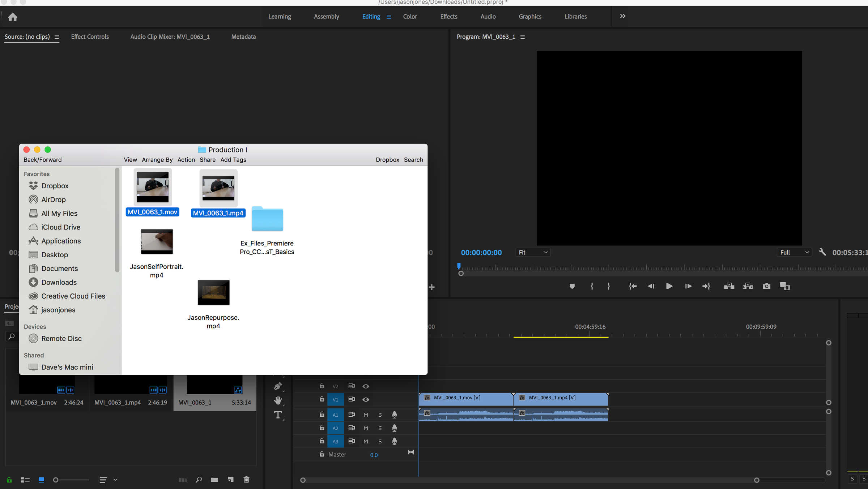
Task: Click Back/Forward in Finder toolbar
Action: pyautogui.click(x=43, y=160)
